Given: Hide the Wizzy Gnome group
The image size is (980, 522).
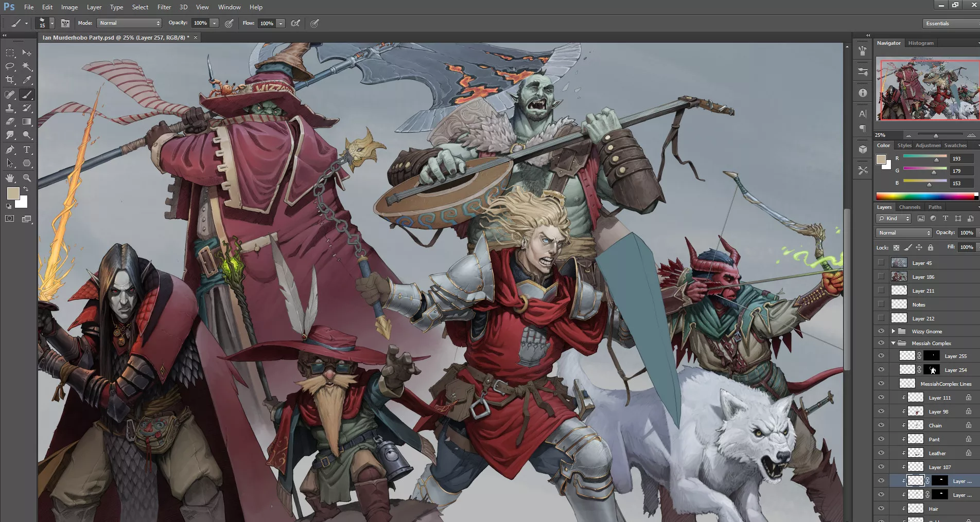Looking at the screenshot, I should point(881,331).
